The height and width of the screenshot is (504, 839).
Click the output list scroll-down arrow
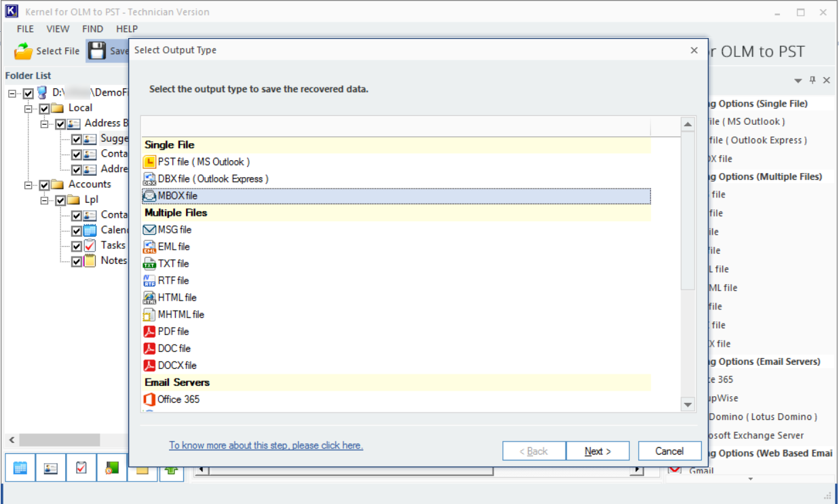[x=688, y=404]
